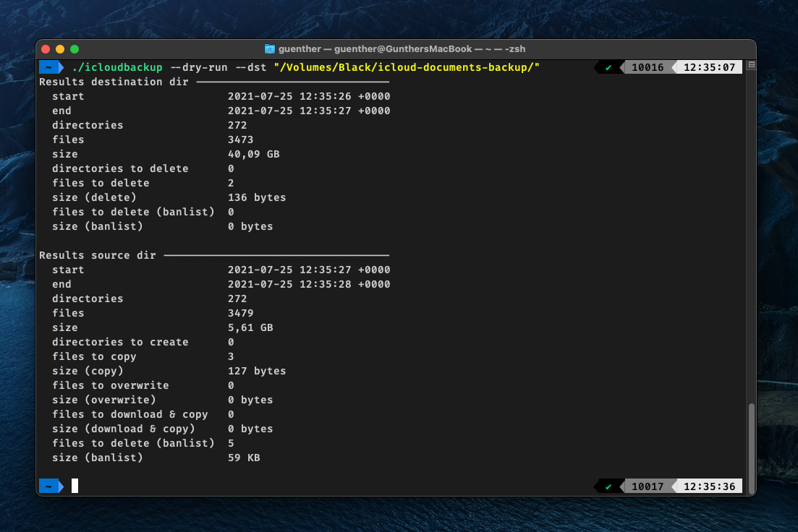The image size is (798, 532).
Task: Place cursor at the empty bottom prompt
Action: tap(75, 486)
